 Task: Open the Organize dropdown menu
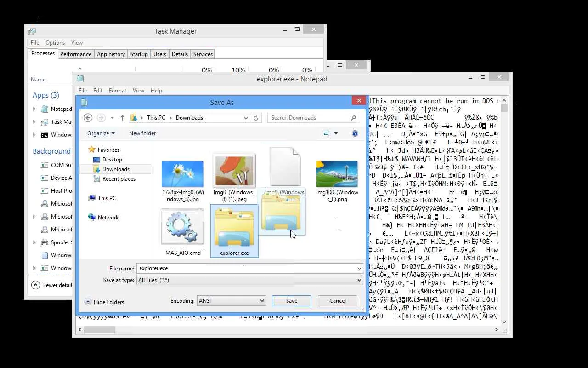point(101,133)
